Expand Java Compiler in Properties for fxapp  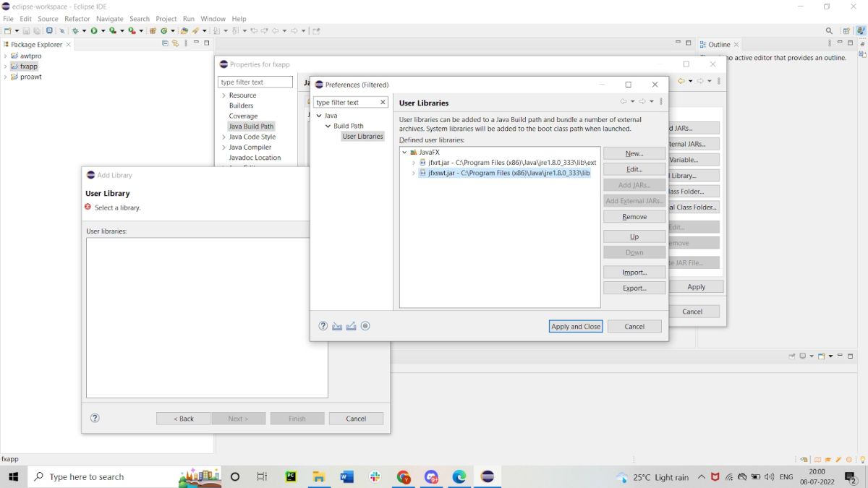pyautogui.click(x=224, y=147)
